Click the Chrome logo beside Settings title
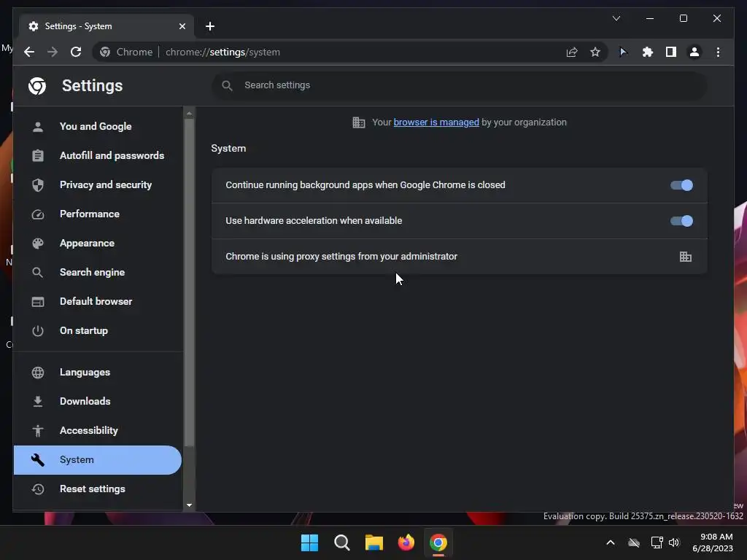747x560 pixels. (x=37, y=86)
